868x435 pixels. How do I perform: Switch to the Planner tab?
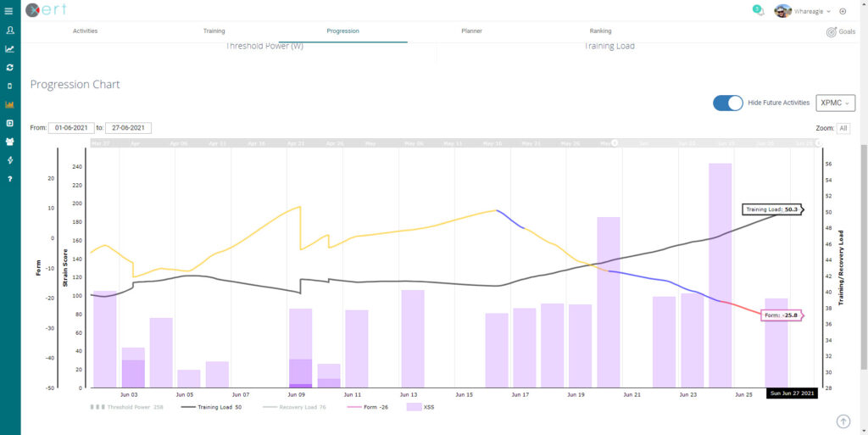(471, 31)
